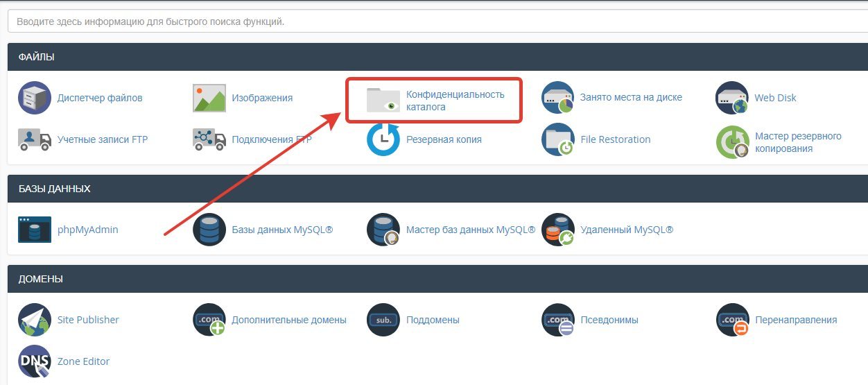868x385 pixels.
Task: Open the Перенаправления text link
Action: pyautogui.click(x=796, y=320)
